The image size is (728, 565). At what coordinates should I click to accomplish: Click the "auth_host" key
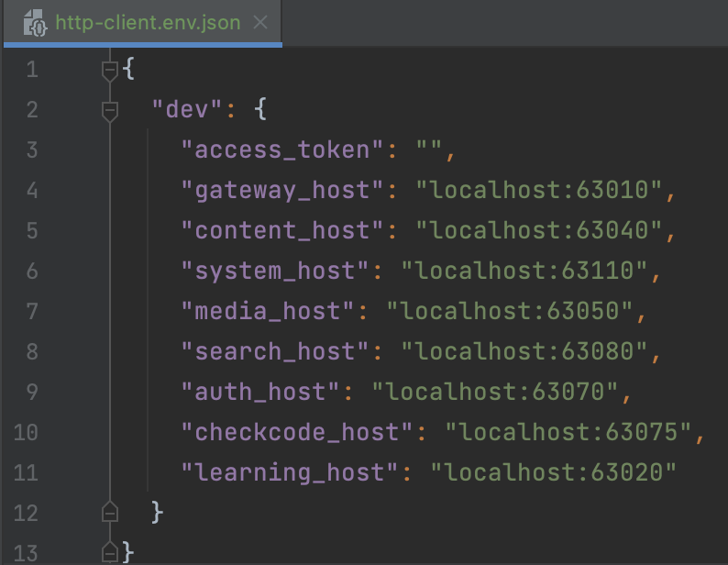pyautogui.click(x=260, y=393)
